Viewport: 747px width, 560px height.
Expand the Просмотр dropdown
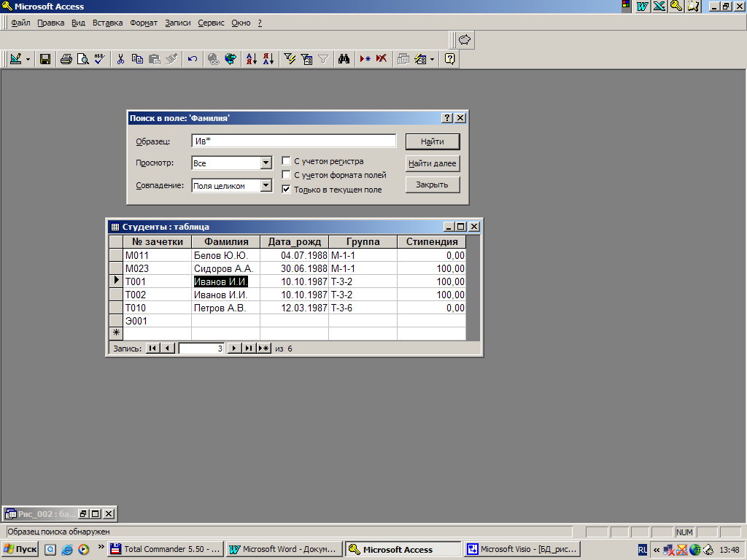[x=266, y=163]
